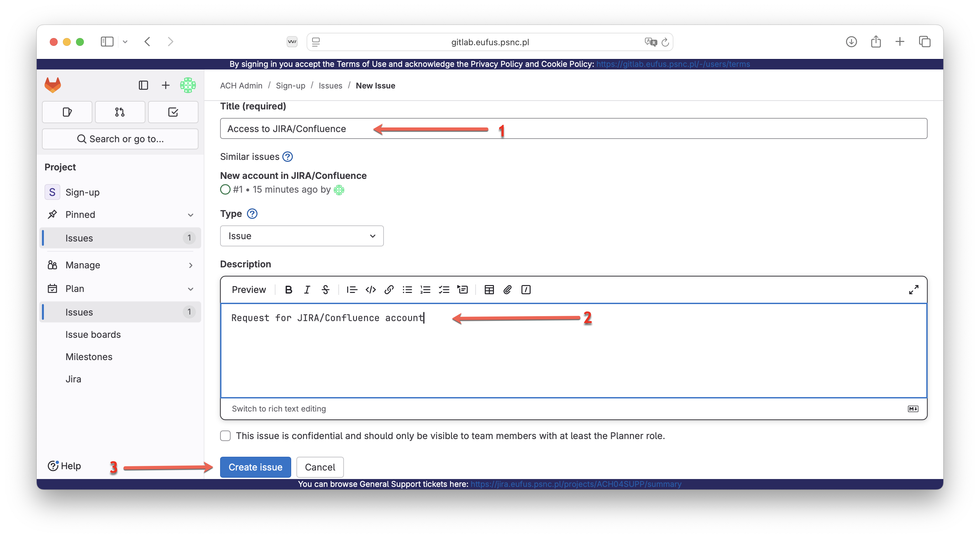This screenshot has width=980, height=538.
Task: Add a numbered list in the description
Action: tap(425, 290)
